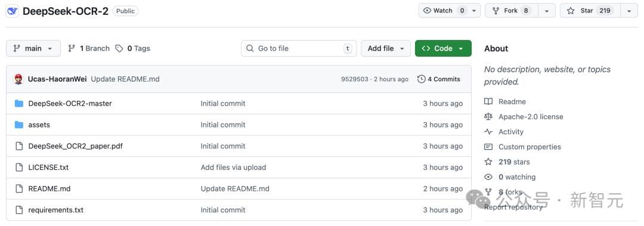The width and height of the screenshot is (644, 226).
Task: Click the DeepSeek_OCR2_paper.pdf file icon
Action: coord(19,146)
